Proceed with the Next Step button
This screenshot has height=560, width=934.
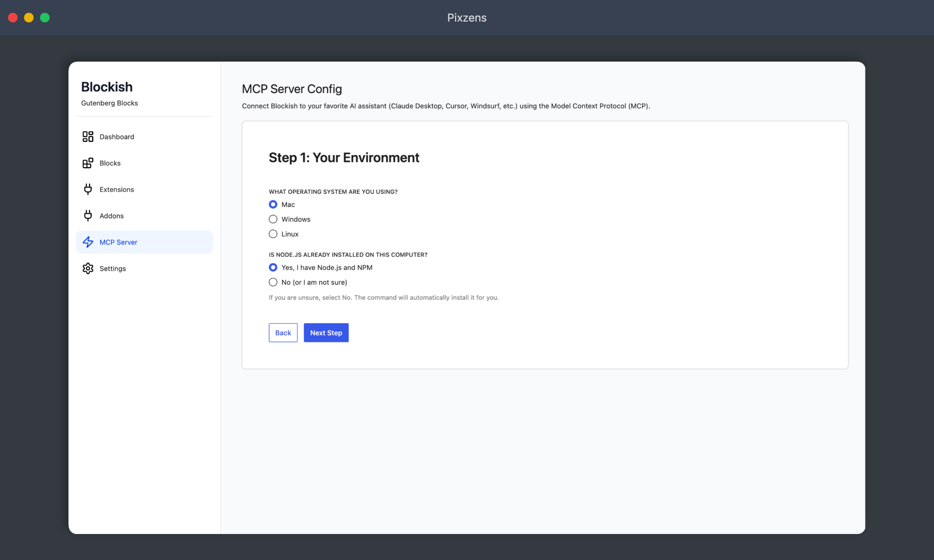click(326, 333)
